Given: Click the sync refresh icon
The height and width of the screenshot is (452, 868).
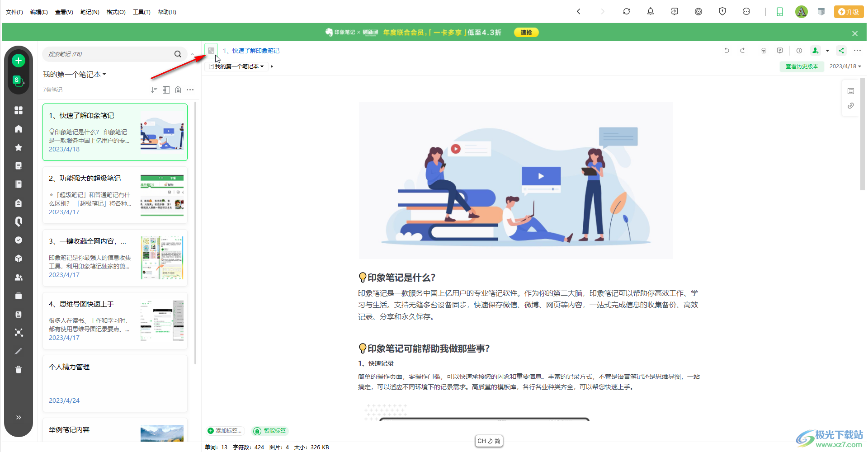Looking at the screenshot, I should (627, 12).
